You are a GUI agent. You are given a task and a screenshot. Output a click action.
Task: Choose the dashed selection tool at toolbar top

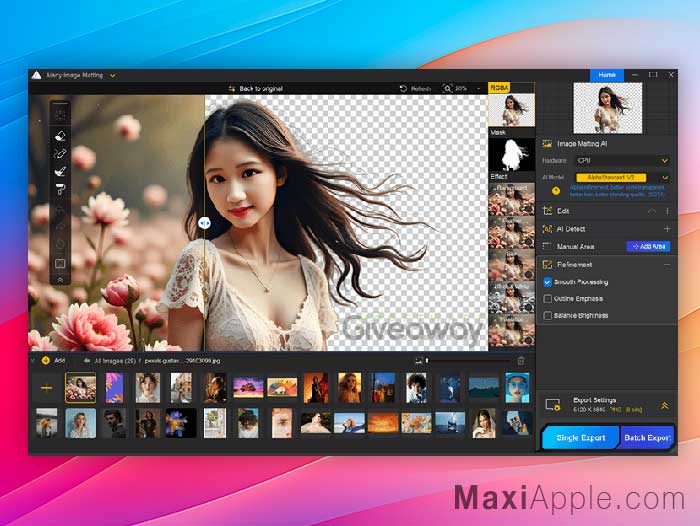(60, 113)
